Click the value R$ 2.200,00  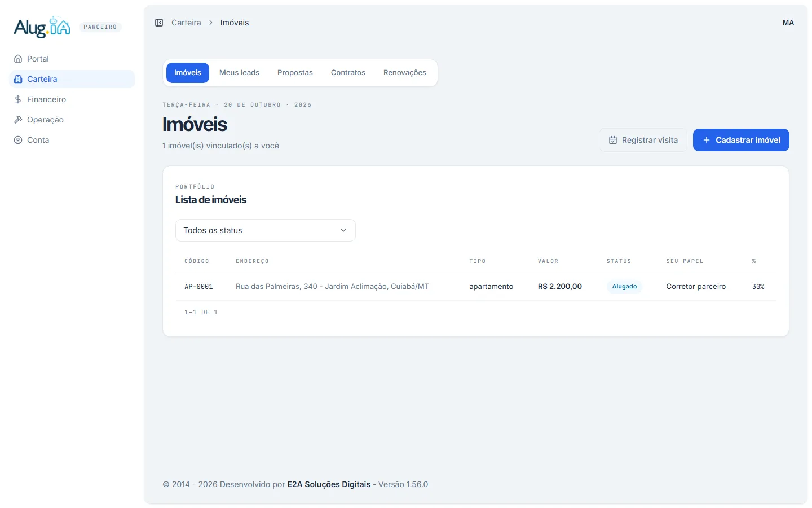point(560,287)
